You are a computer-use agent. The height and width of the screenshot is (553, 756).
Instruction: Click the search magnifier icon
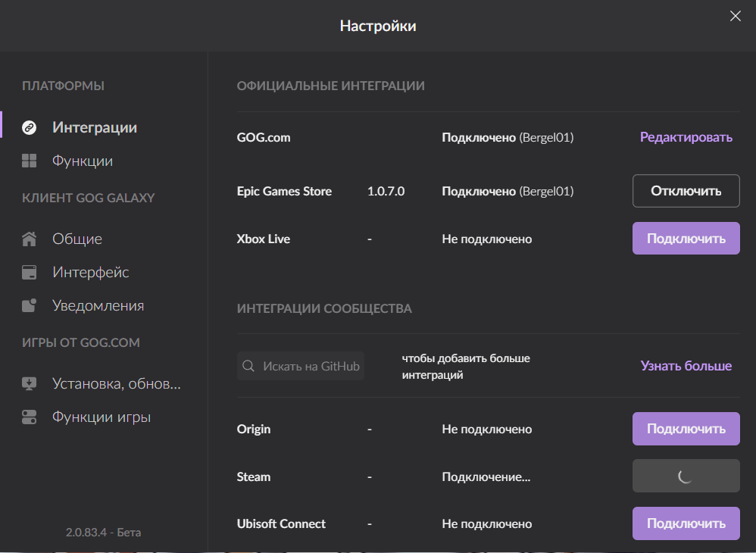[248, 366]
